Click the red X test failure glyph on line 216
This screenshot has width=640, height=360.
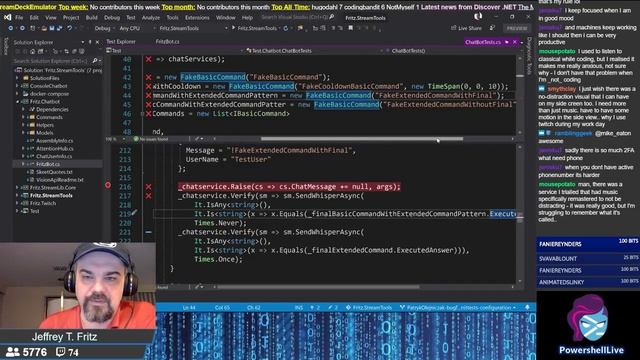(149, 187)
